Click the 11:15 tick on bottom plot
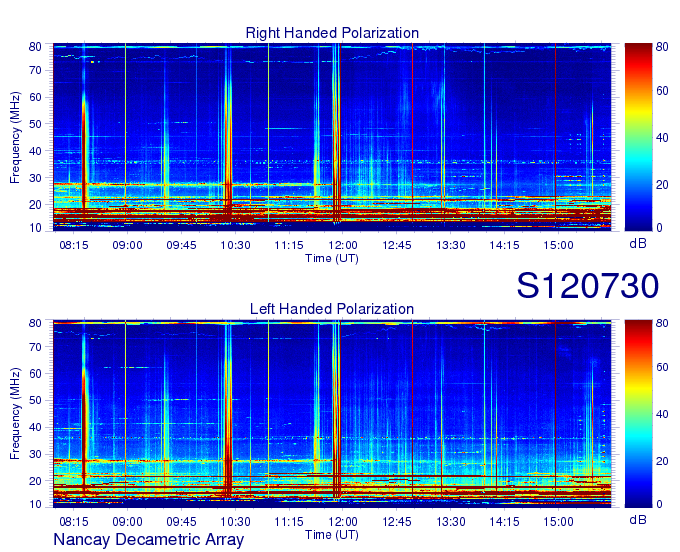Viewport: 680px width, 552px height. [x=289, y=522]
